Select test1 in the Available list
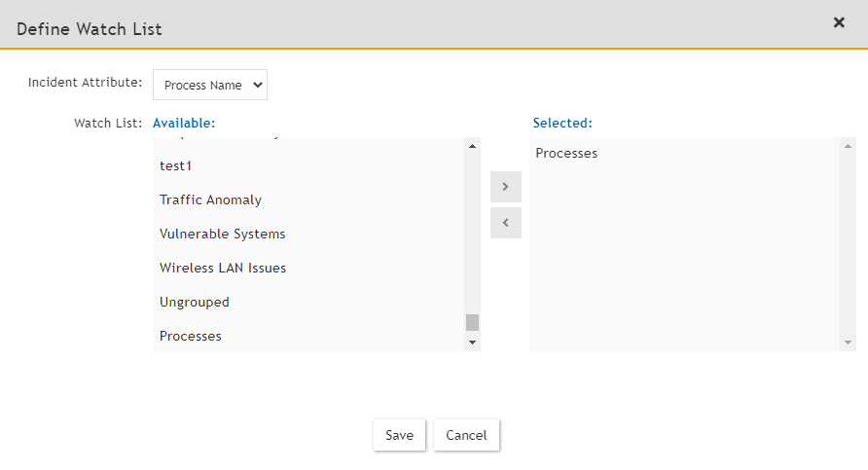Image resolution: width=868 pixels, height=470 pixels. click(x=176, y=165)
